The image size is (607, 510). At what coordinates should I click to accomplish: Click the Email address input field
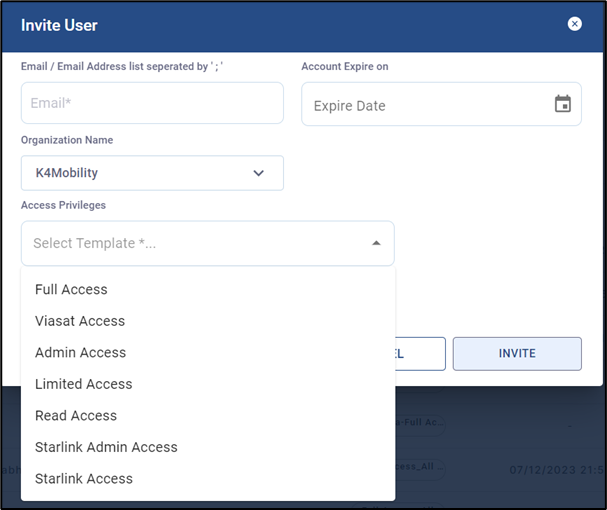pos(152,103)
